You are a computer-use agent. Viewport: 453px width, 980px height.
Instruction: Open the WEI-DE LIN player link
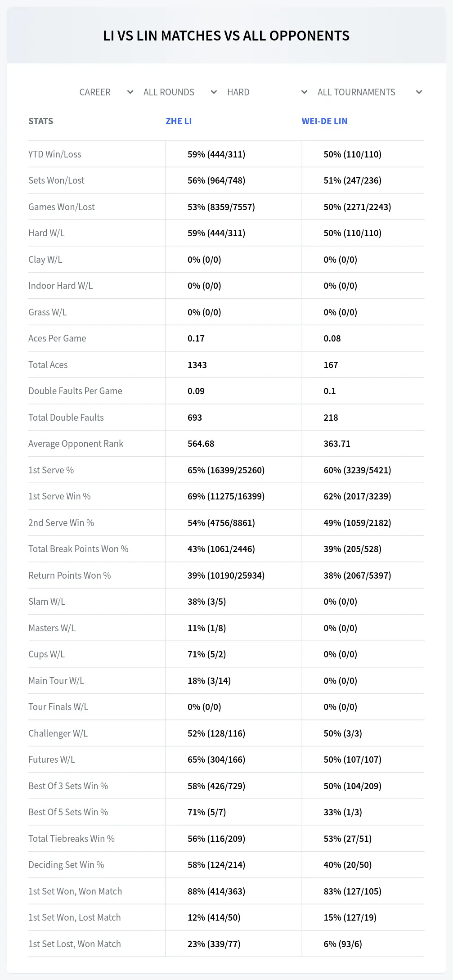(x=324, y=121)
